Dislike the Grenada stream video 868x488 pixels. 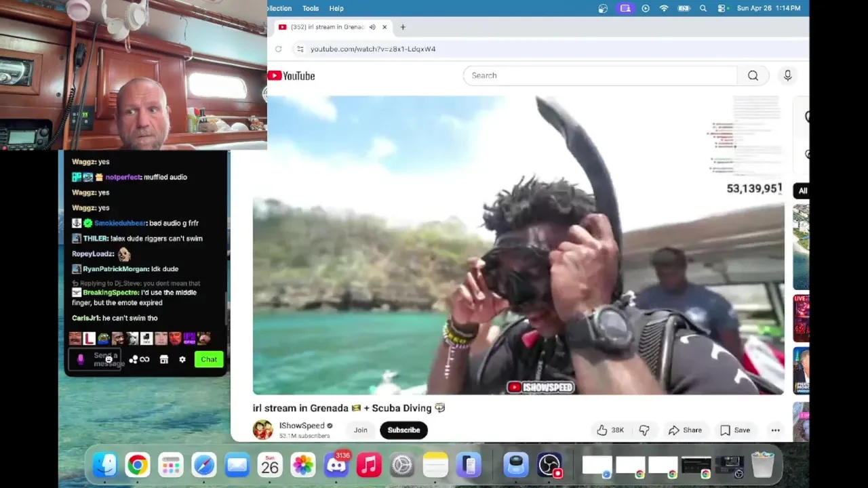(644, 430)
